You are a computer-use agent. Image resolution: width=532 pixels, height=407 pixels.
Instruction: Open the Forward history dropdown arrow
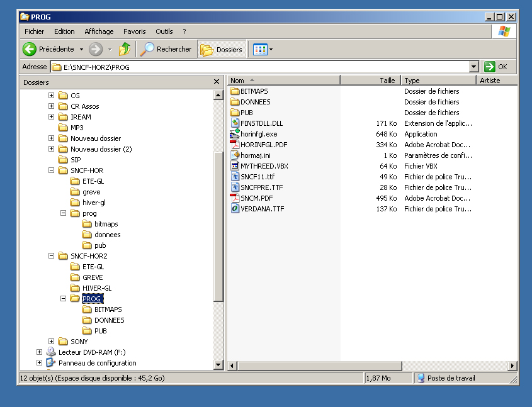point(110,50)
